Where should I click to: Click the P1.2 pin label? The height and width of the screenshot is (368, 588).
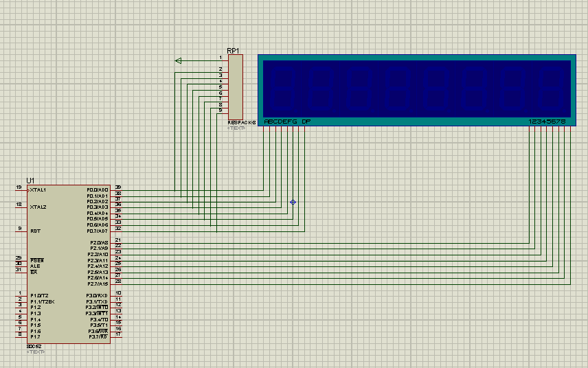(x=36, y=308)
